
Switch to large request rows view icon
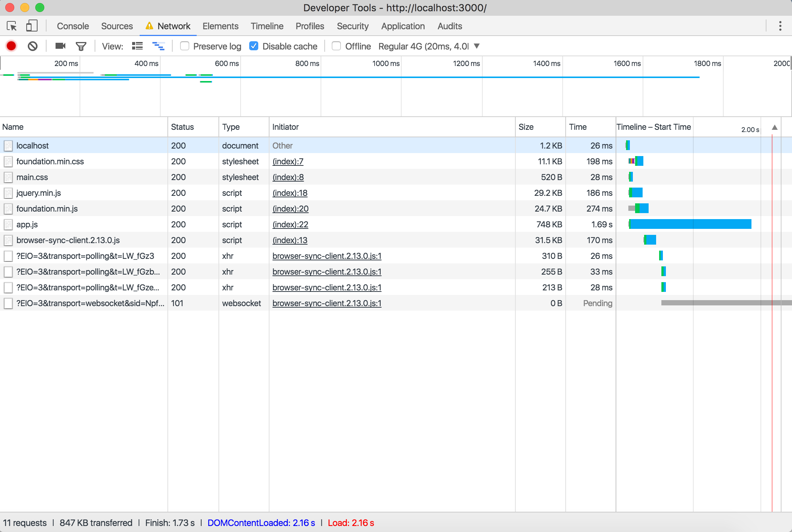[137, 46]
